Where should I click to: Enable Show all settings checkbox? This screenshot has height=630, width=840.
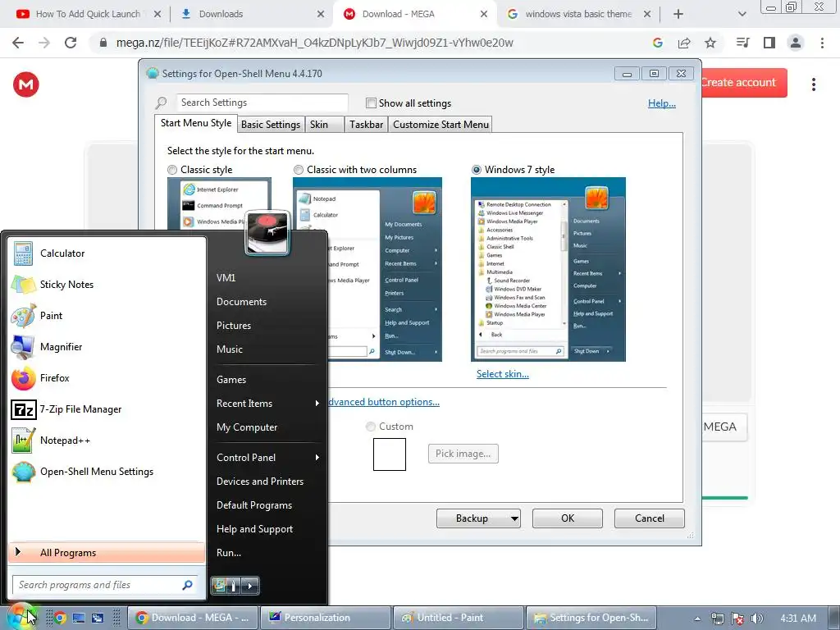[371, 103]
